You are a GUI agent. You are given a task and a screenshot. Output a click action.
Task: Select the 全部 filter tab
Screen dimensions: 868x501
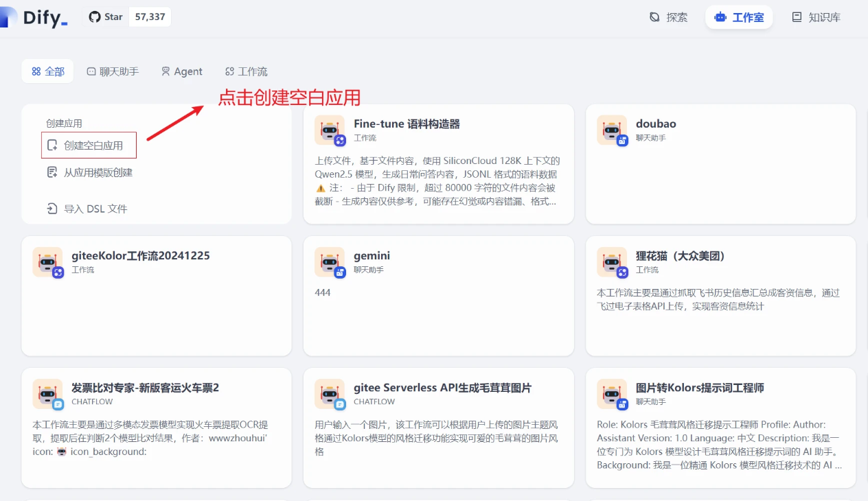(x=47, y=71)
